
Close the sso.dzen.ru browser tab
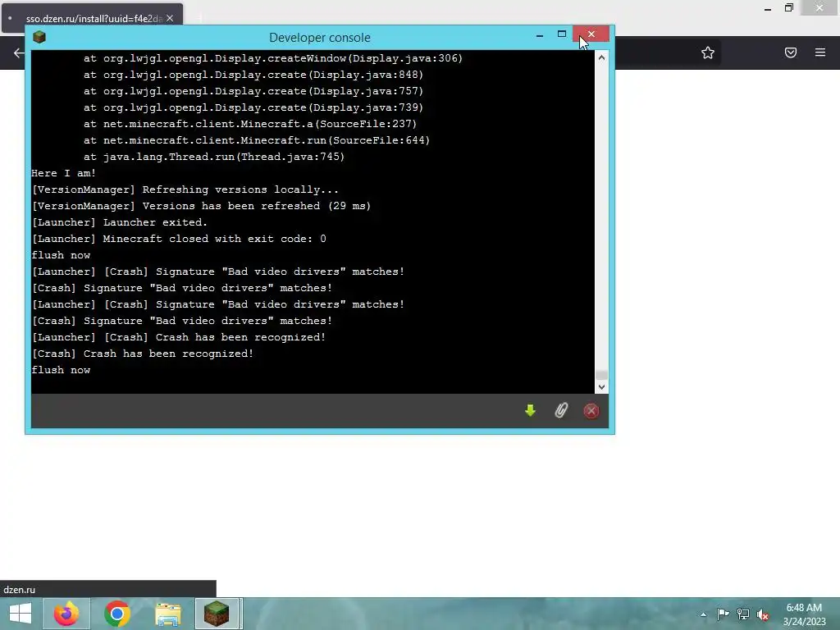coord(170,18)
